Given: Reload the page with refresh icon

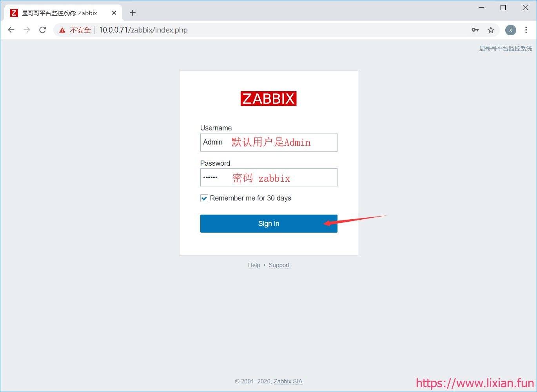Looking at the screenshot, I should 43,30.
